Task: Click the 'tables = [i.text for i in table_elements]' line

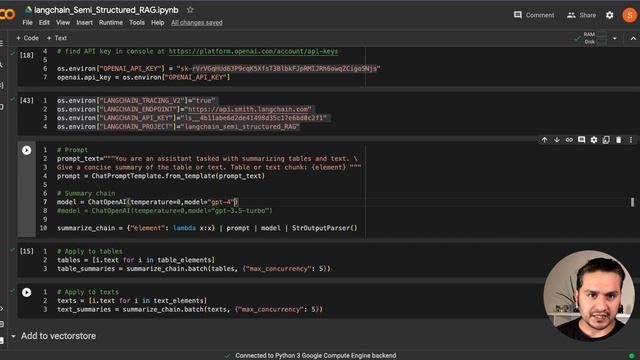Action: (136, 260)
